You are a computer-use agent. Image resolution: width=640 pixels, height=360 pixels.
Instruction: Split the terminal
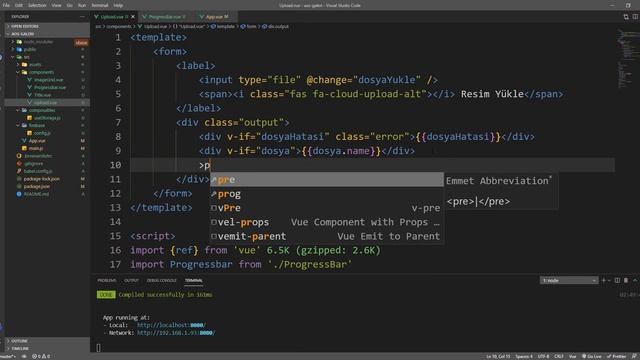coord(617,280)
